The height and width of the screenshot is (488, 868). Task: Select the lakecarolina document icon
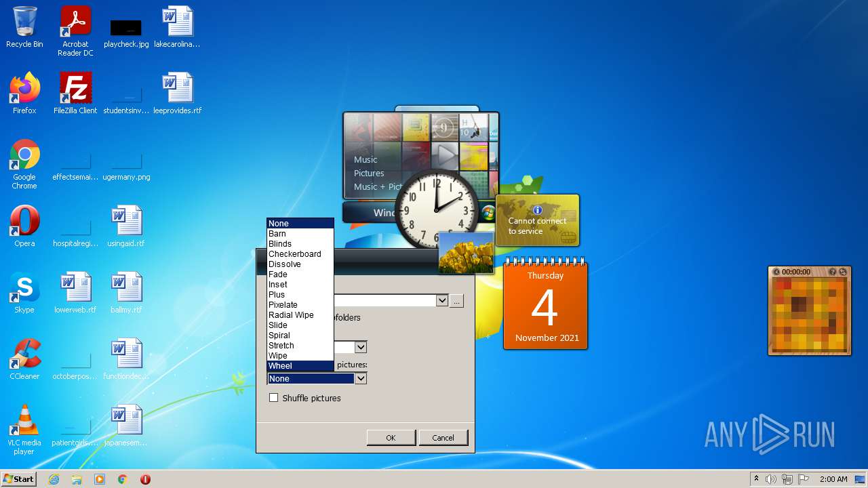(x=177, y=27)
